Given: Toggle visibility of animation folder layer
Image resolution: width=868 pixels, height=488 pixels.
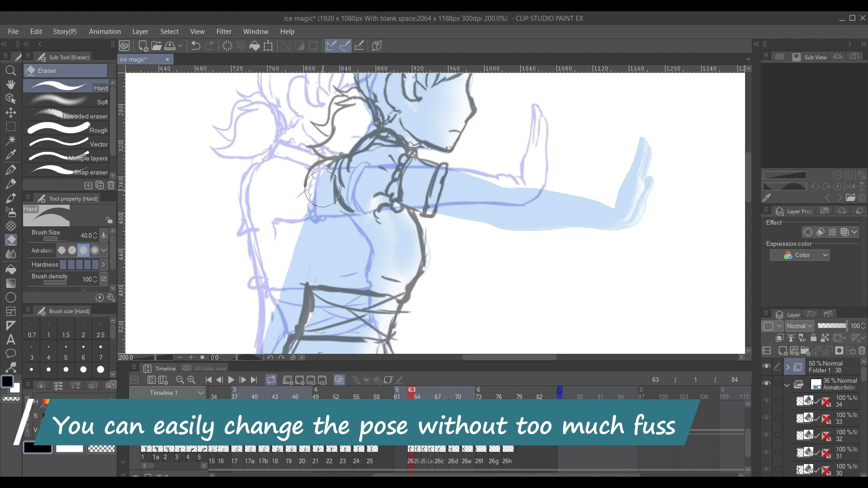Looking at the screenshot, I should pos(766,384).
